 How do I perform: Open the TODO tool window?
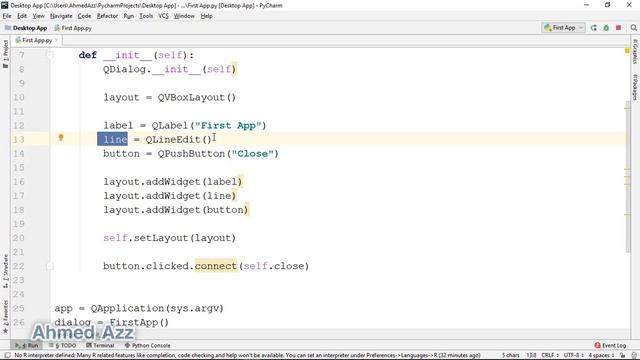[x=62, y=345]
